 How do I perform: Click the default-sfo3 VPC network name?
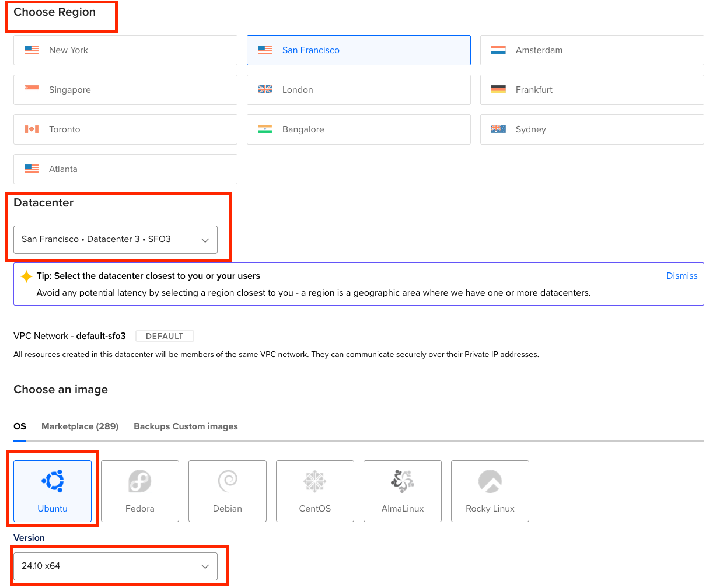coord(101,336)
